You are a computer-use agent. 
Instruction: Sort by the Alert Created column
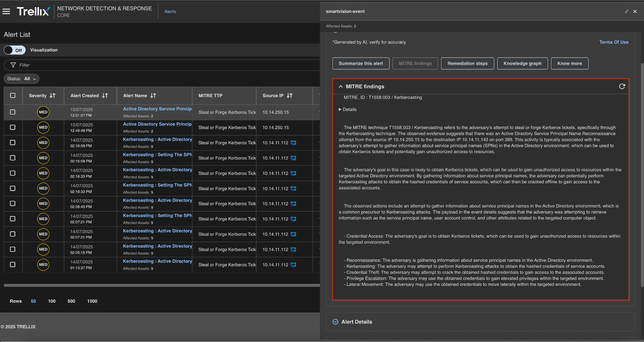(105, 96)
